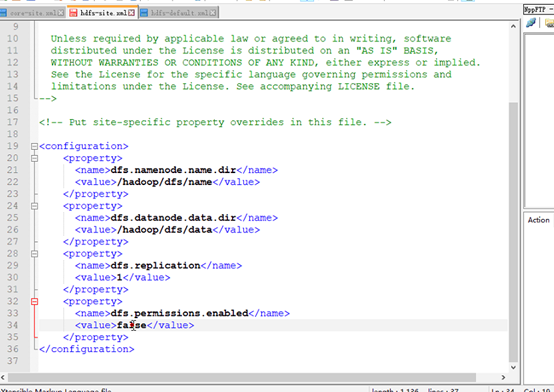This screenshot has height=392, width=554.
Task: Click the 'See the License for the specific' line
Action: click(251, 75)
